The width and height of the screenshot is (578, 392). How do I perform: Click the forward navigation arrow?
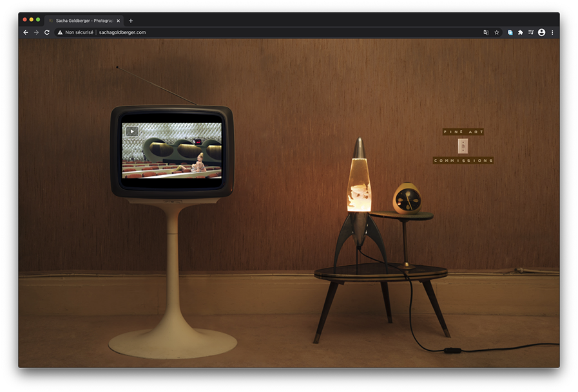click(36, 32)
